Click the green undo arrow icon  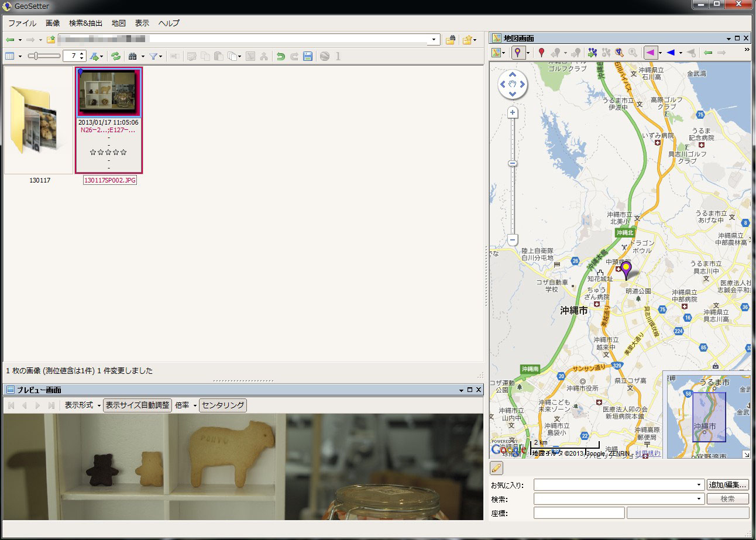pos(281,56)
